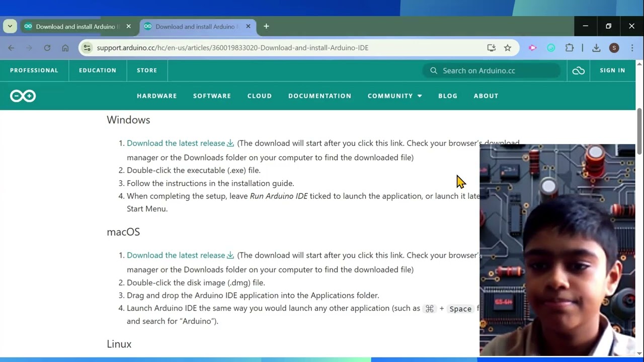
Task: Install app icon in address bar
Action: click(x=492, y=48)
